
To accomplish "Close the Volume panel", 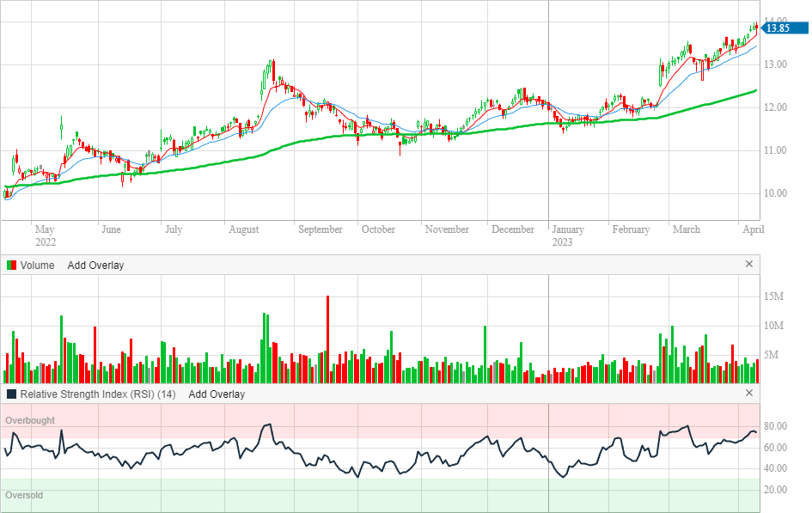I will [748, 265].
